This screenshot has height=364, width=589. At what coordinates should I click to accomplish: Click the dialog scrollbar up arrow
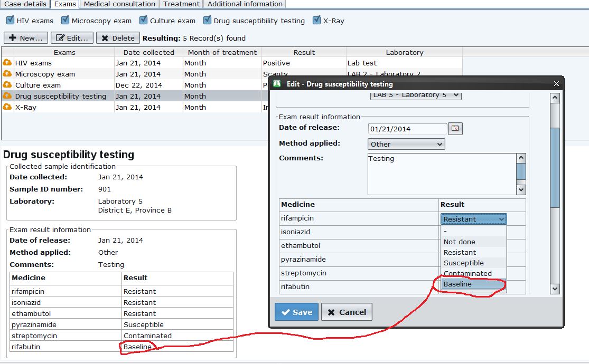coord(555,98)
